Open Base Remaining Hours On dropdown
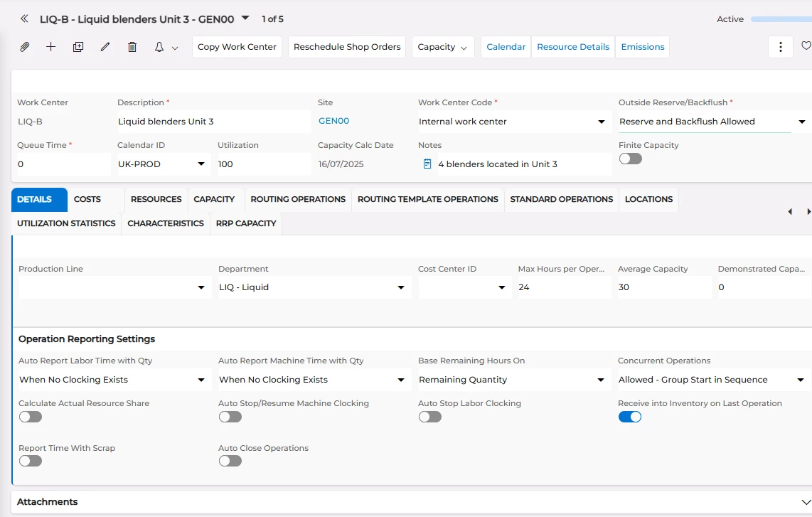812x517 pixels. [601, 380]
